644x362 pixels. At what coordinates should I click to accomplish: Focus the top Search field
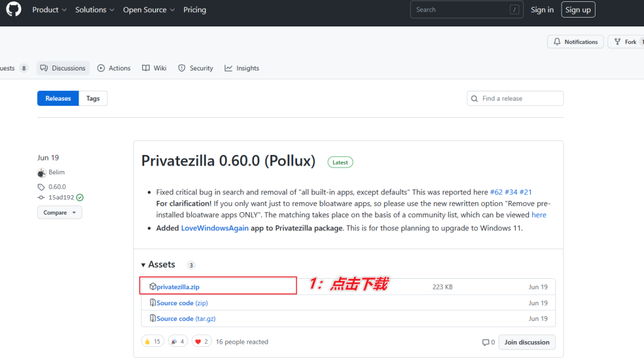coord(467,9)
